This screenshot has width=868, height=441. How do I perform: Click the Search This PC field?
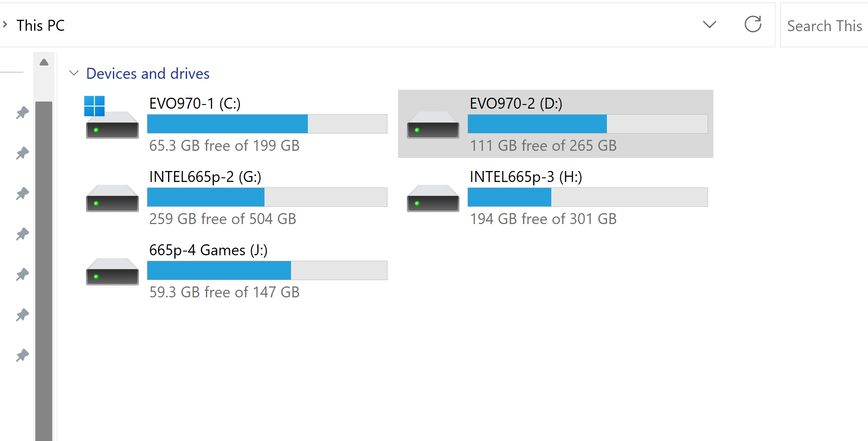pos(824,26)
